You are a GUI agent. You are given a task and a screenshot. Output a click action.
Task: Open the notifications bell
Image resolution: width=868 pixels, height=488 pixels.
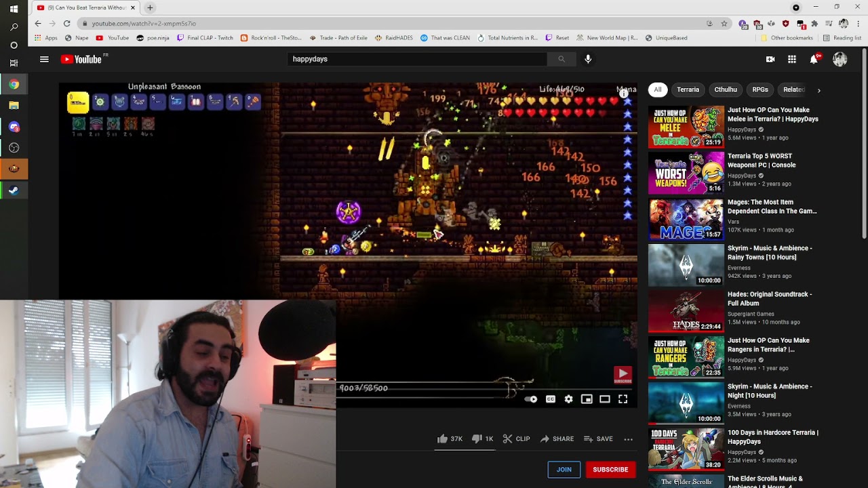[814, 59]
